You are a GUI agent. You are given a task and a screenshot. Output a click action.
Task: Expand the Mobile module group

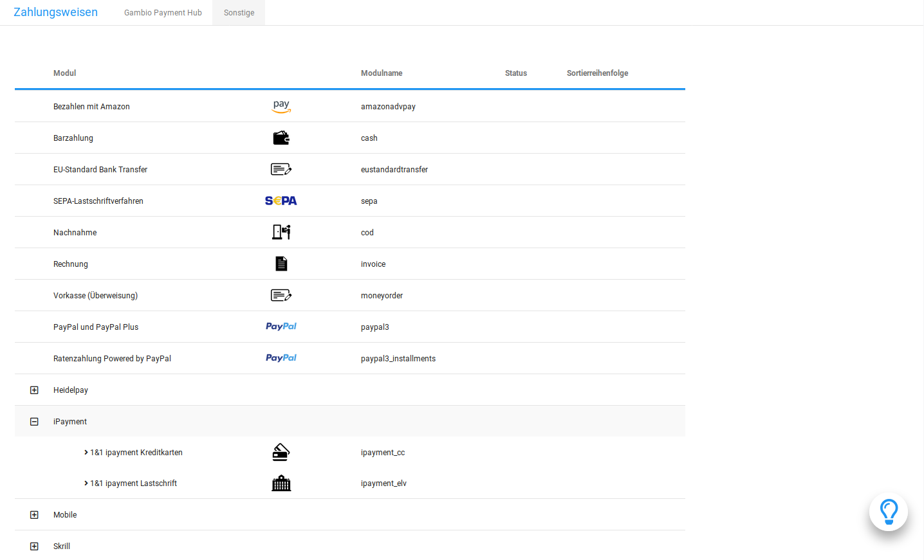[34, 515]
